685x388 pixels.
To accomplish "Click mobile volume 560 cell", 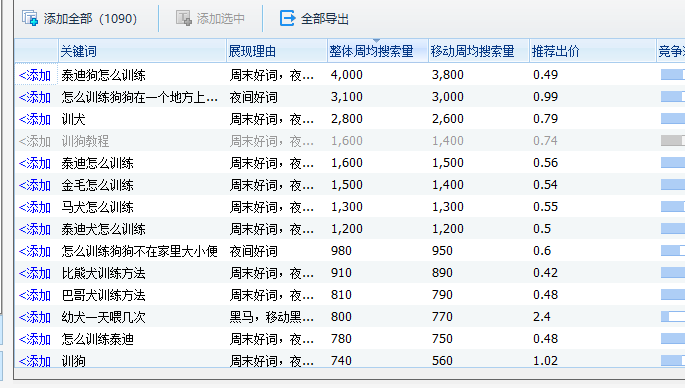I will pyautogui.click(x=442, y=360).
